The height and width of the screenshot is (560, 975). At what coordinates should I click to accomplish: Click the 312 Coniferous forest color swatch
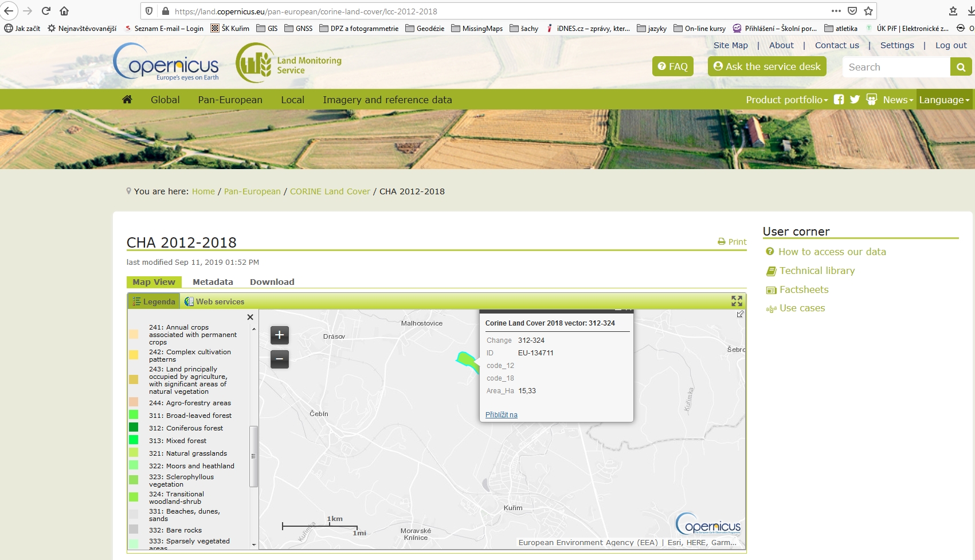134,427
